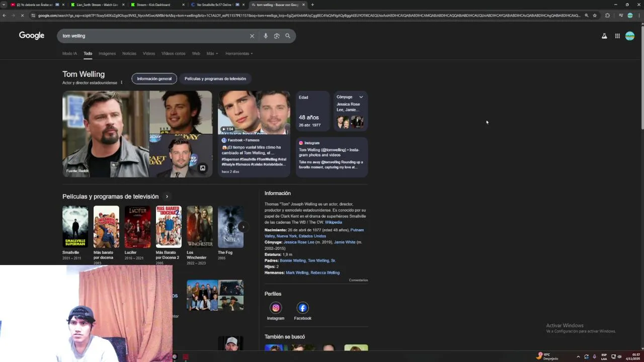Play the 1:04 Facebook video thumbnail
The height and width of the screenshot is (362, 644).
(x=254, y=113)
